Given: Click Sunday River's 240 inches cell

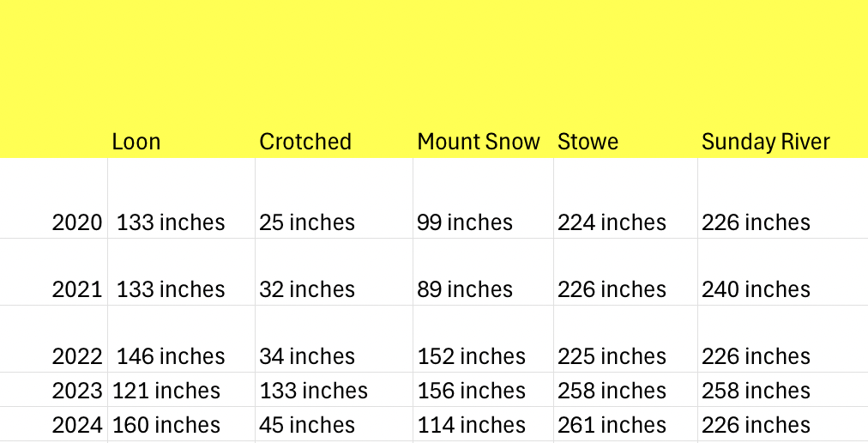Looking at the screenshot, I should [756, 289].
